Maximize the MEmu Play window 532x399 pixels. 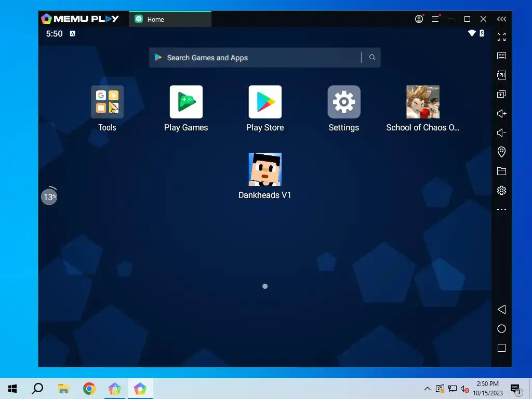coord(467,19)
